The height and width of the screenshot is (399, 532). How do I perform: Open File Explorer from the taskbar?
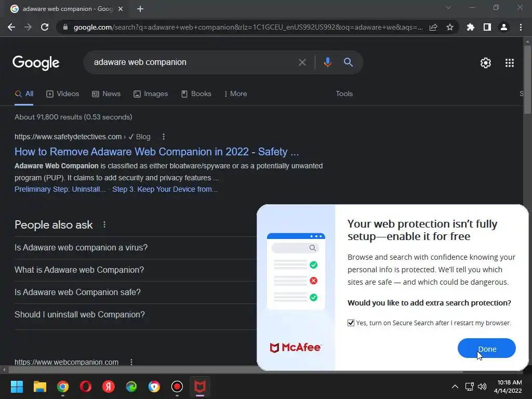39,387
